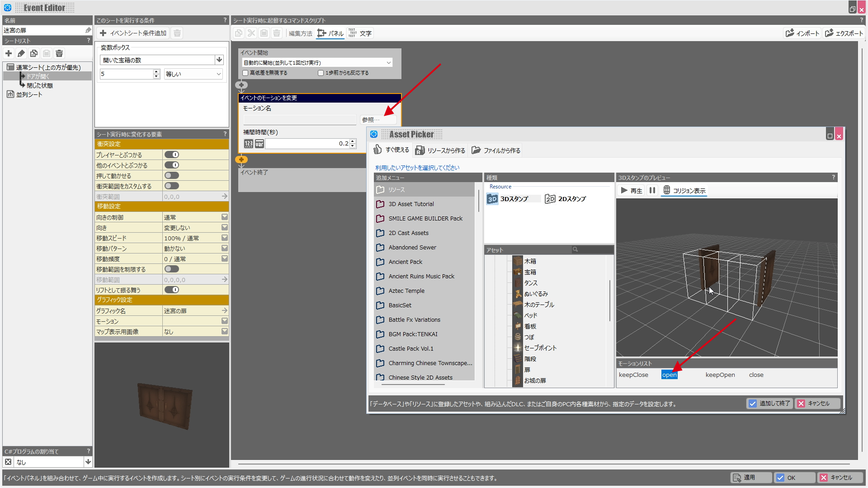Open グラフィック名 picker arrow
Screen dimensions: 868x488
coord(225,310)
